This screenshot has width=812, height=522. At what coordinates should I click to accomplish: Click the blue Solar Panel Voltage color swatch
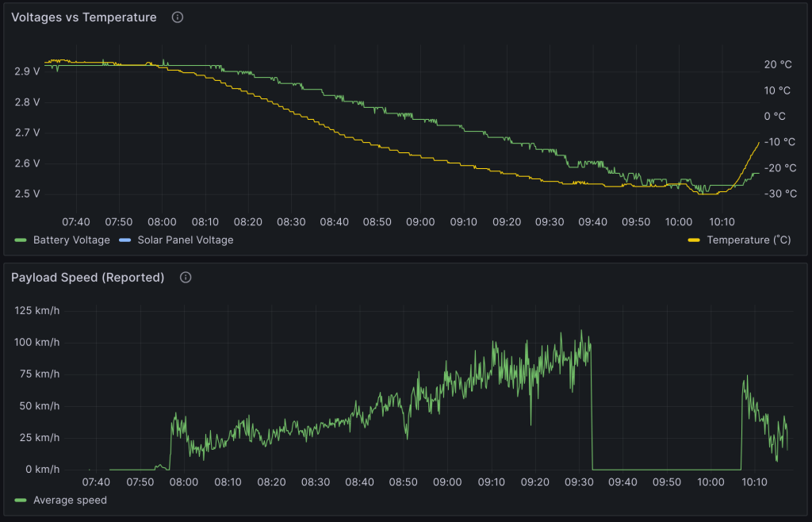[124, 240]
